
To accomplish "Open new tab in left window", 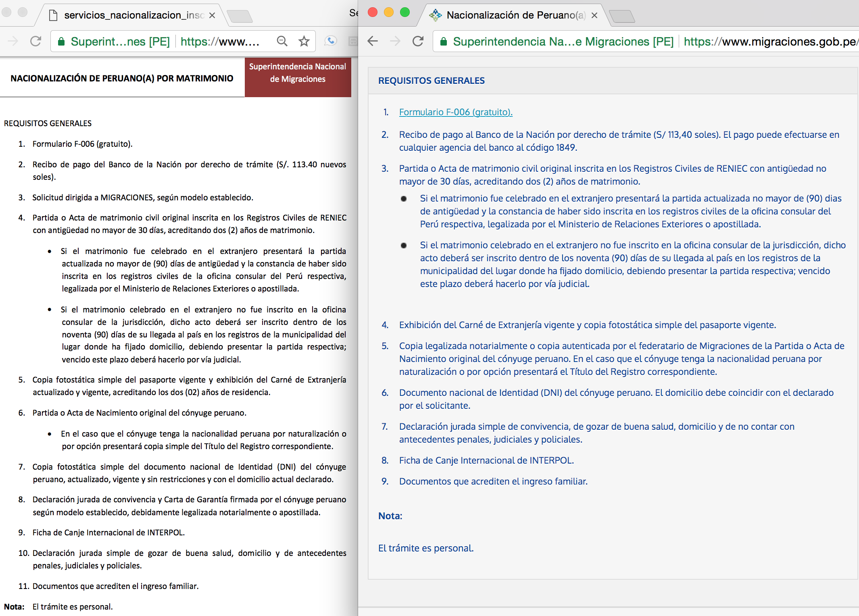I will pos(240,16).
